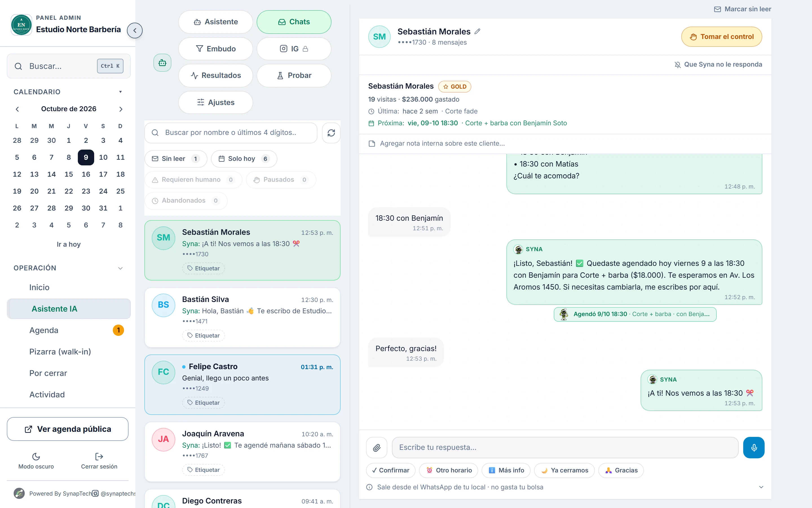Click the SM avatar in chat header
This screenshot has width=812, height=508.
coord(379,37)
